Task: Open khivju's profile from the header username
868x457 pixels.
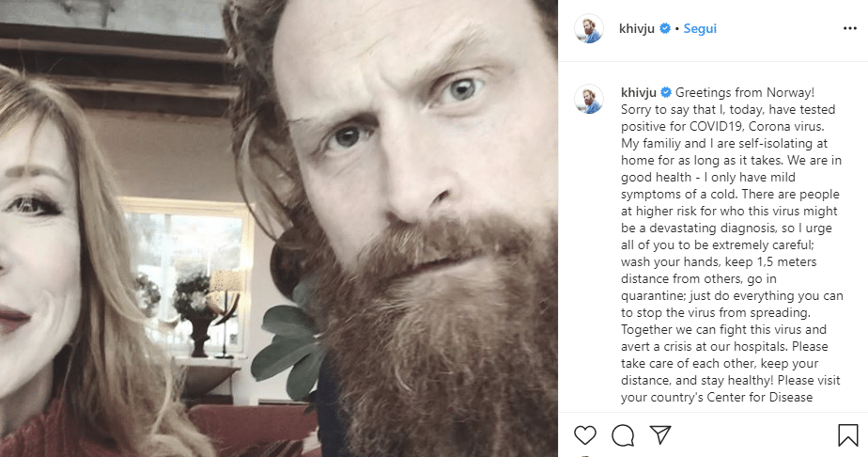Action: tap(639, 29)
